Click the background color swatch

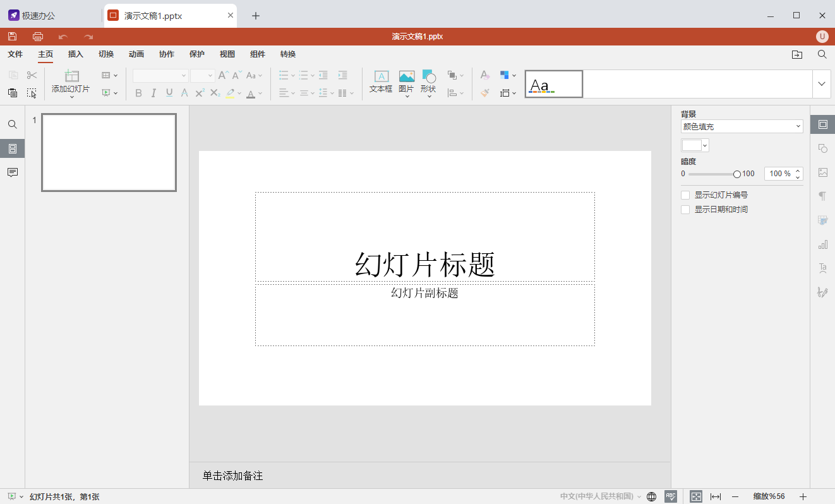coord(692,145)
